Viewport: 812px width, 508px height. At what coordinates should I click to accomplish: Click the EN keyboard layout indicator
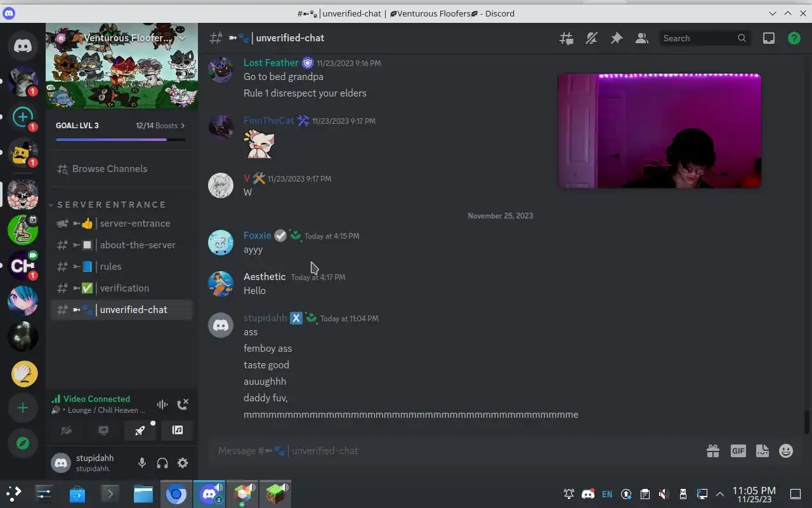pos(607,494)
